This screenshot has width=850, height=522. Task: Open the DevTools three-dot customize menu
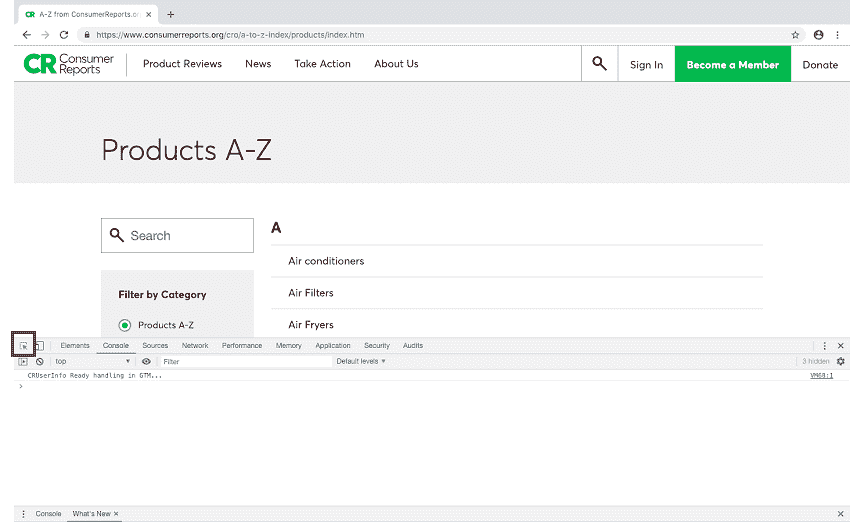(824, 346)
